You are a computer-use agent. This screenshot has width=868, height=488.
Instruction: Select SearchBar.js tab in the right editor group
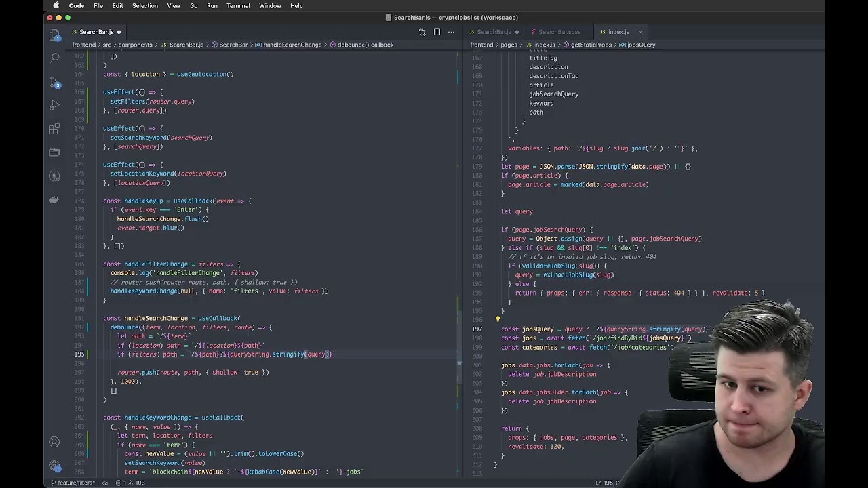click(494, 32)
